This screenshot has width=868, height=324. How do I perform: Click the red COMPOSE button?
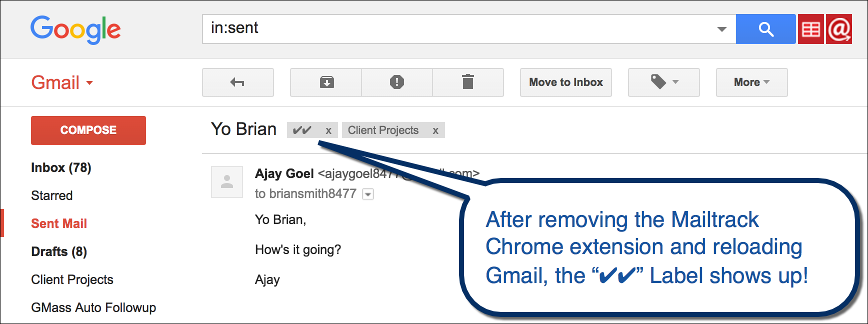coord(88,130)
